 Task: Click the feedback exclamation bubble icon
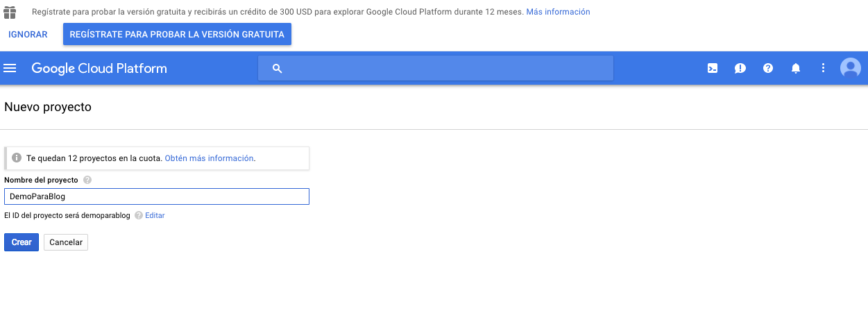tap(740, 68)
